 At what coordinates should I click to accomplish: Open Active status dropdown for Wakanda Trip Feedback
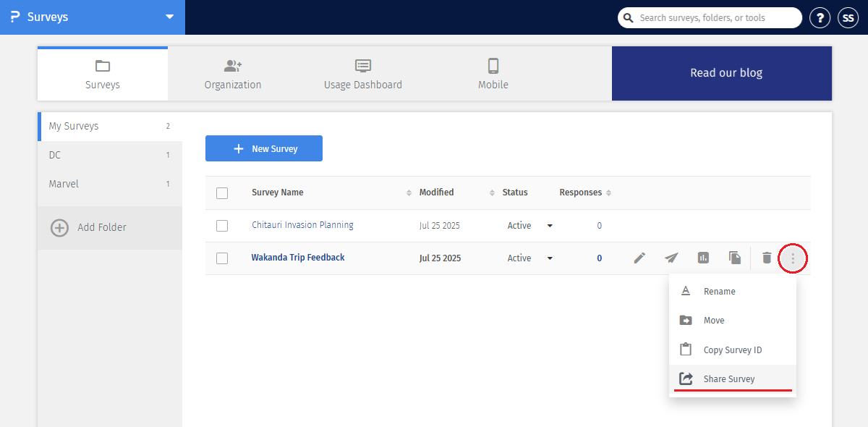550,258
